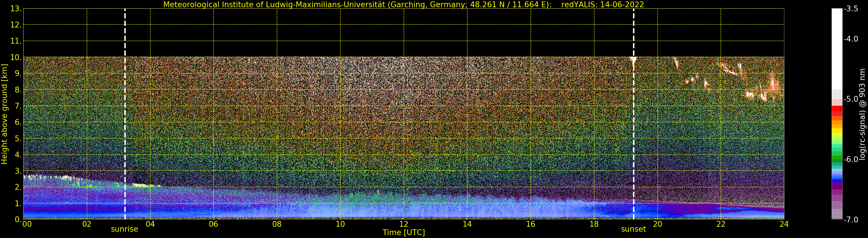Click the white top section of the colorbar
This screenshot has width=868, height=238.
tap(837, 49)
